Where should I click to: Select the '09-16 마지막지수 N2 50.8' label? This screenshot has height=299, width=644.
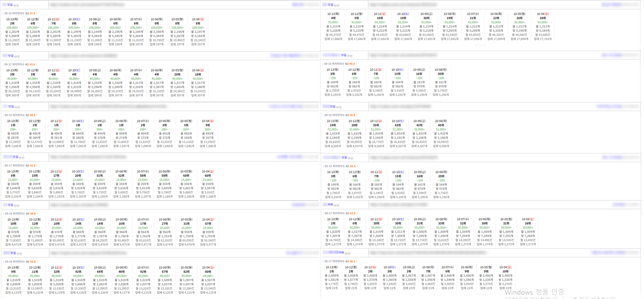[20, 262]
